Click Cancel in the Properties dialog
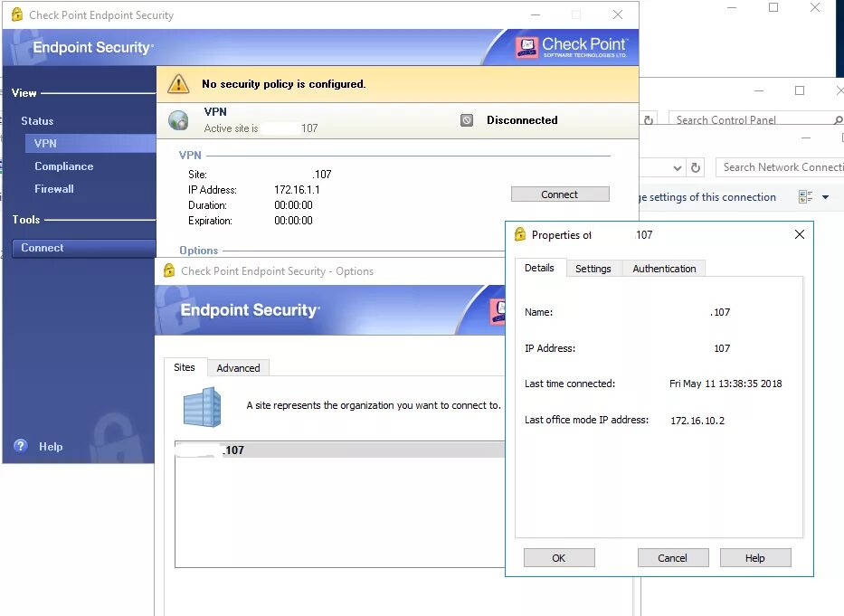 pyautogui.click(x=672, y=558)
